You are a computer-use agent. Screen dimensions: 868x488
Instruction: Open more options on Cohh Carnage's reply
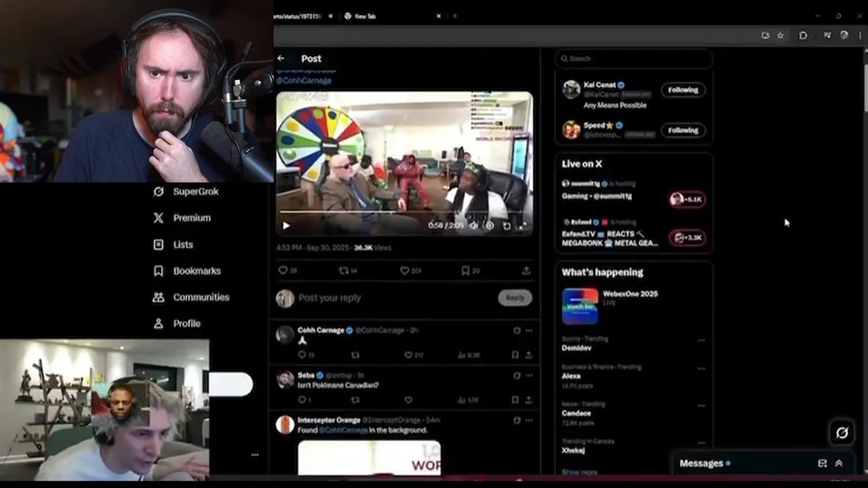529,331
